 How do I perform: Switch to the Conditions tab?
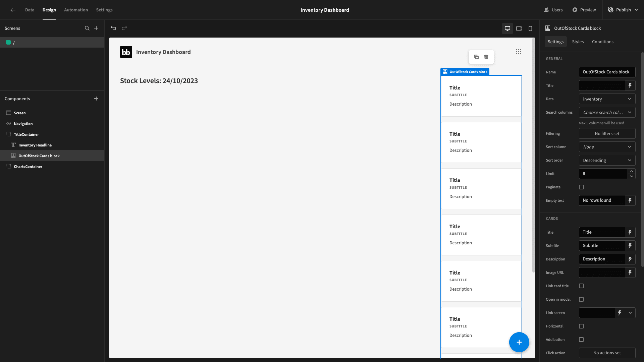[602, 42]
